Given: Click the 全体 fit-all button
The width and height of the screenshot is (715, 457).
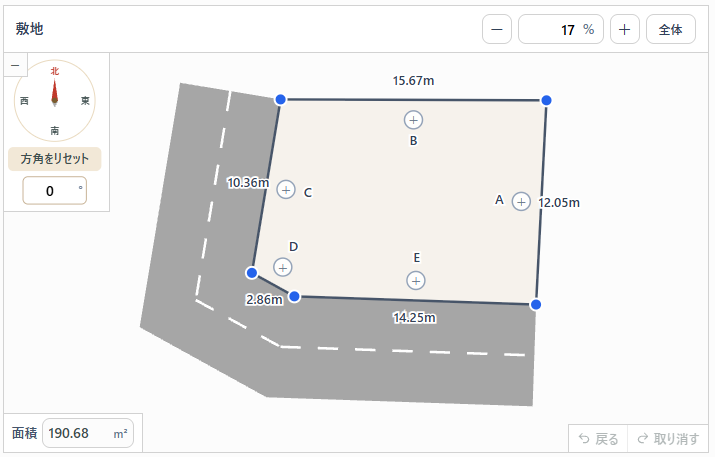Looking at the screenshot, I should tap(670, 29).
